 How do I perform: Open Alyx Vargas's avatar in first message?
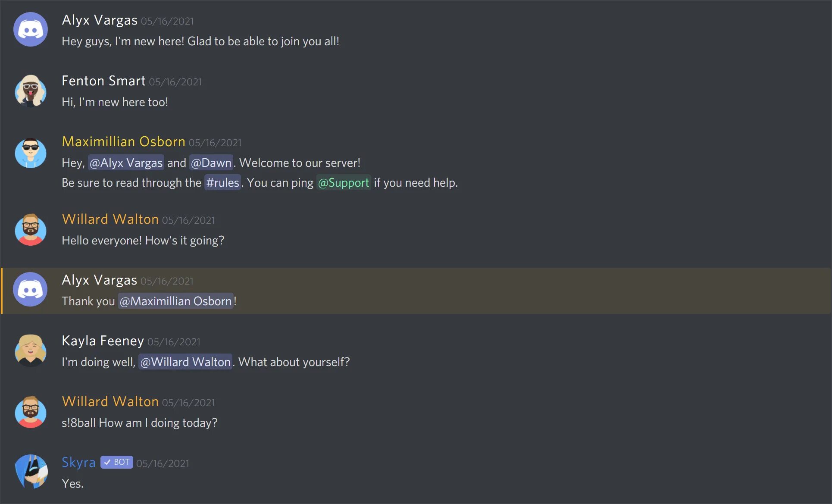tap(31, 29)
